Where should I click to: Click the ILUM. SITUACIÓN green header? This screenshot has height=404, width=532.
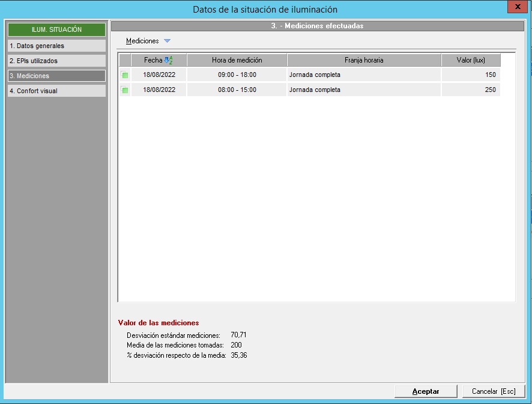(x=56, y=29)
